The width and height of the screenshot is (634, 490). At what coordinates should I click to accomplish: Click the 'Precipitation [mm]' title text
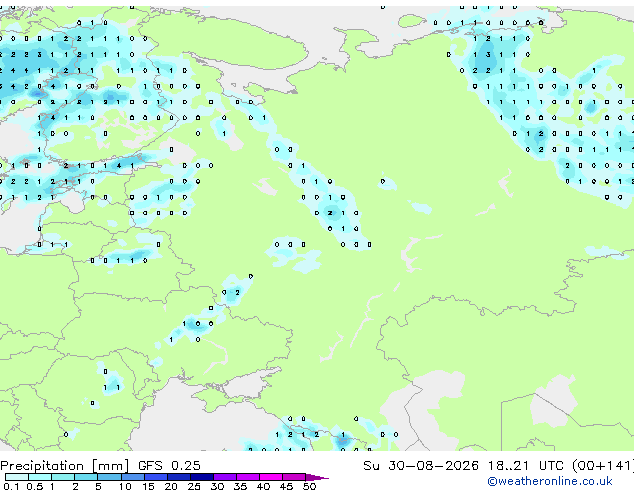pyautogui.click(x=64, y=466)
